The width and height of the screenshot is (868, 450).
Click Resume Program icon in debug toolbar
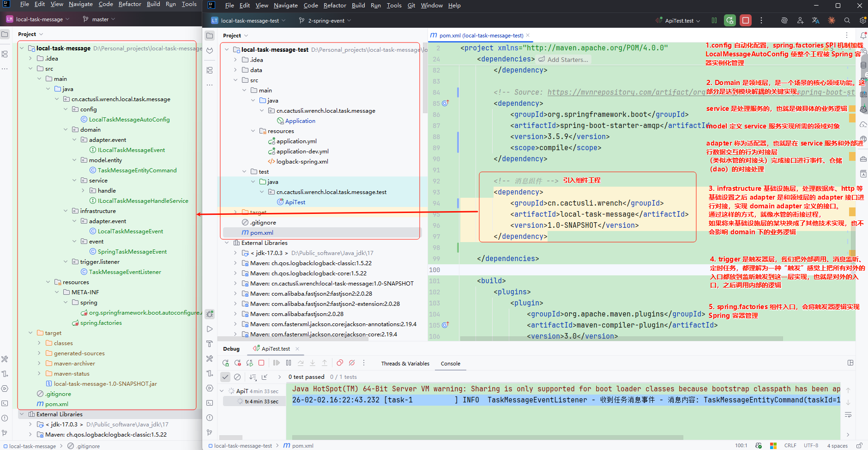point(277,363)
